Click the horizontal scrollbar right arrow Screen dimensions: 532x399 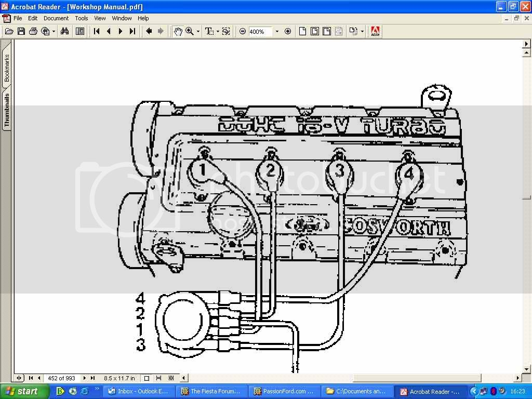tap(517, 378)
